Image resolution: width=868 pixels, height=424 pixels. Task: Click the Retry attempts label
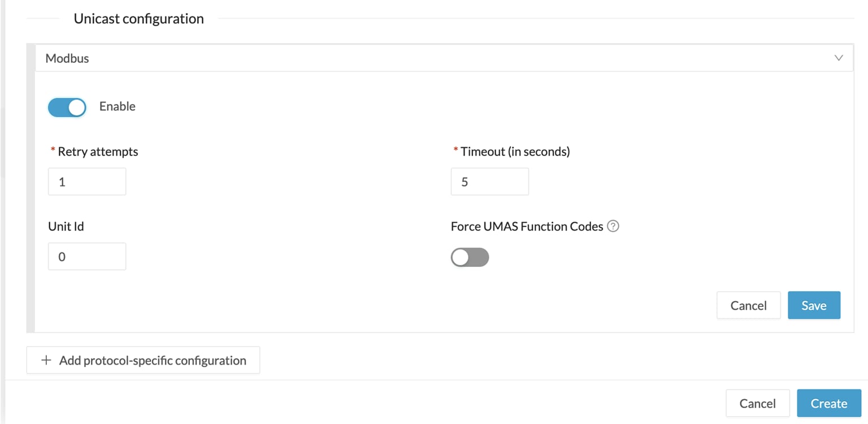click(x=98, y=152)
